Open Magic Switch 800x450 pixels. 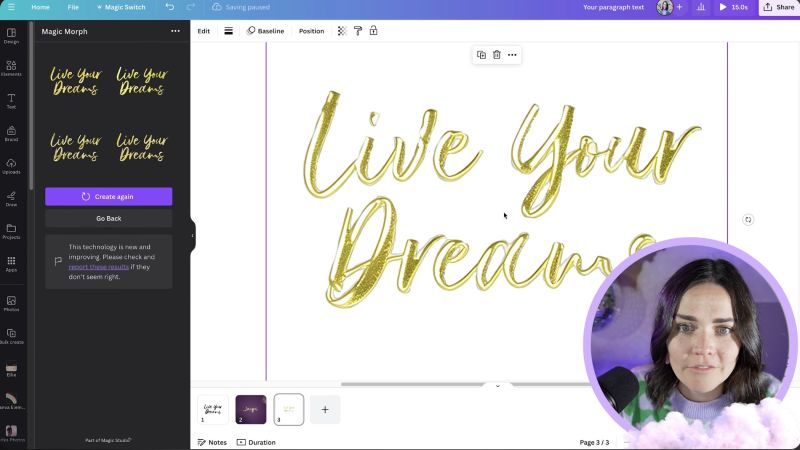(121, 7)
